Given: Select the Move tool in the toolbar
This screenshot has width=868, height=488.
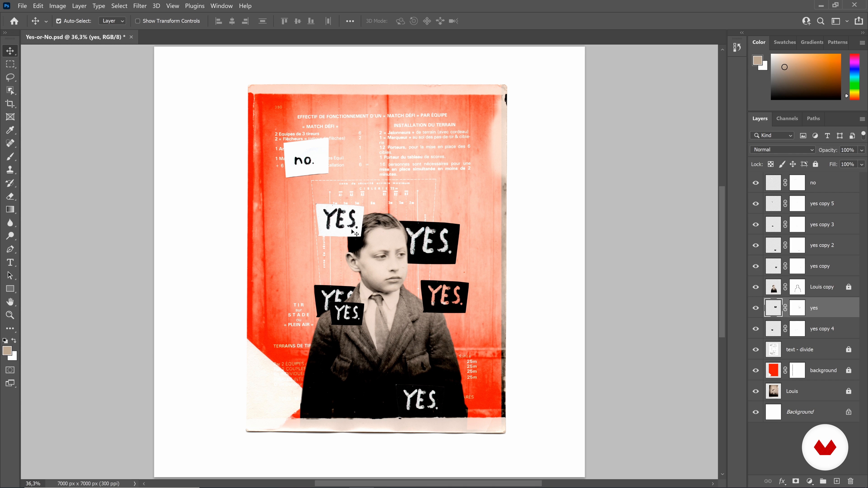Looking at the screenshot, I should (x=10, y=51).
